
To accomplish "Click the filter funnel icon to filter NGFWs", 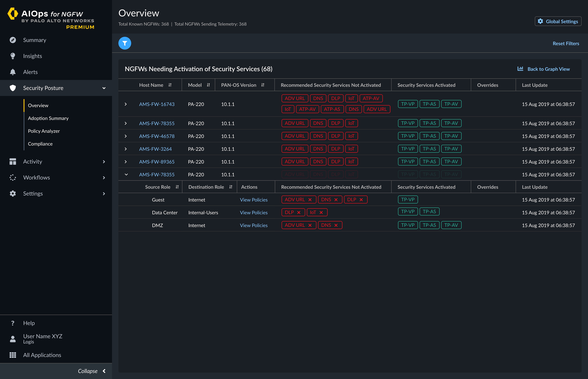I will click(125, 43).
